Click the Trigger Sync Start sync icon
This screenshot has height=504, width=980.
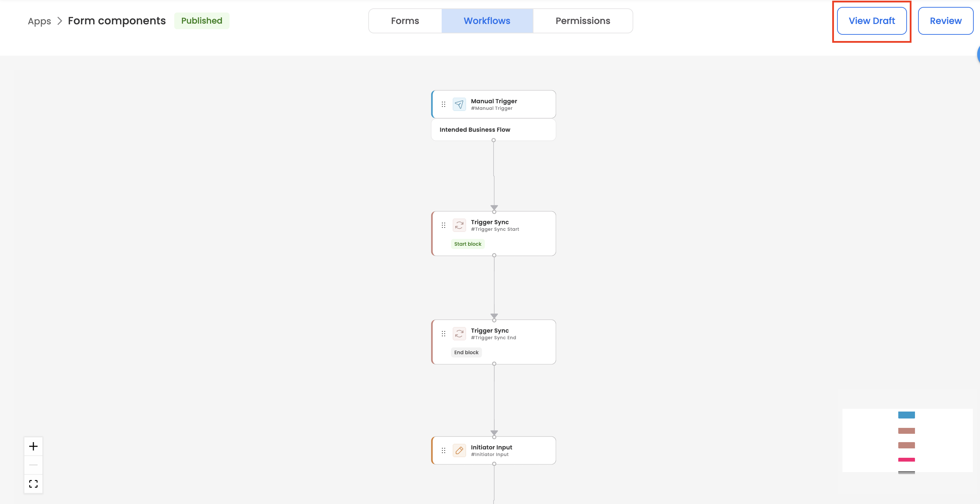click(459, 225)
